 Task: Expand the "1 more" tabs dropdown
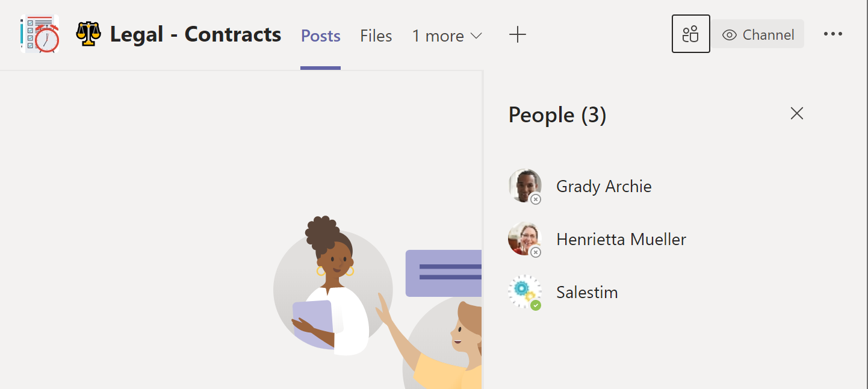(447, 36)
